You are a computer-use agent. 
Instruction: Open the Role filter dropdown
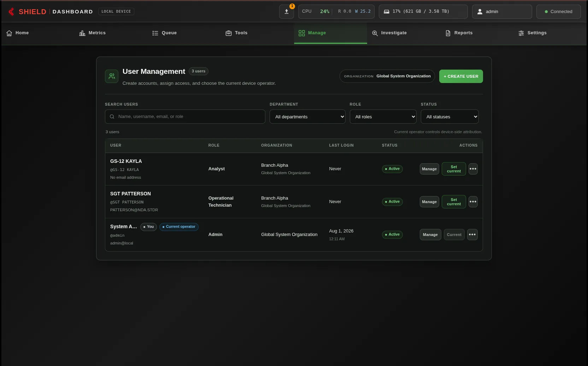pos(383,117)
